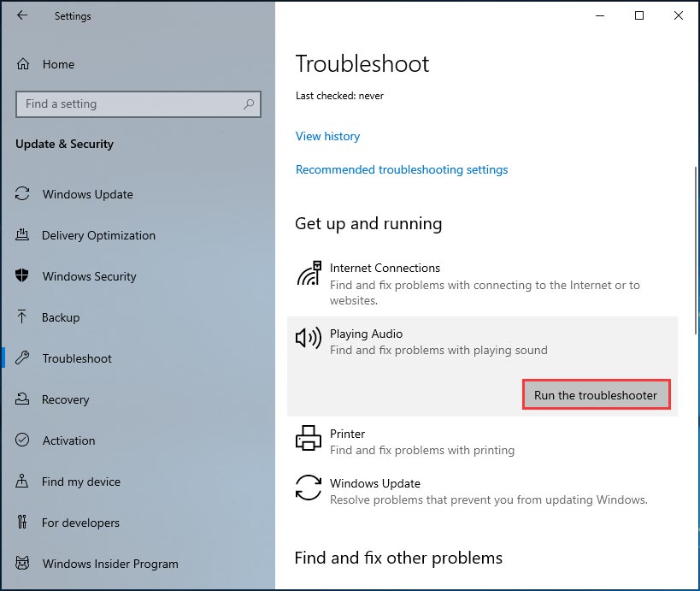Select Windows Update in the sidebar
This screenshot has width=700, height=591.
pos(87,194)
